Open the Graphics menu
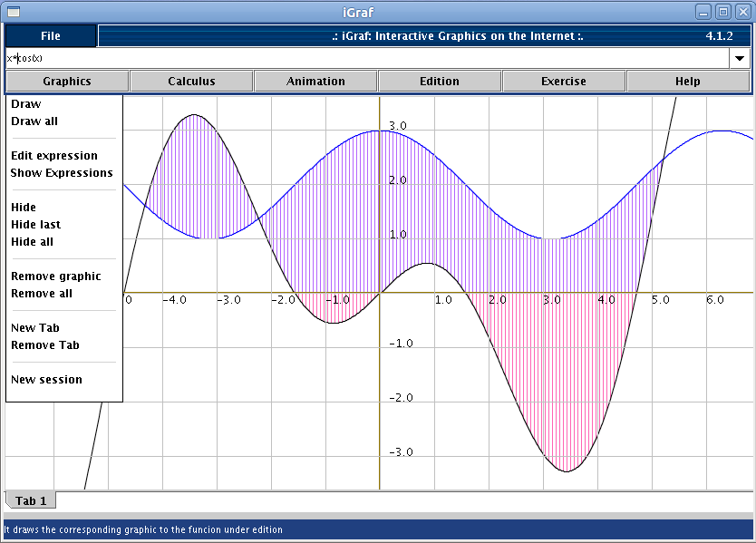 pyautogui.click(x=67, y=81)
